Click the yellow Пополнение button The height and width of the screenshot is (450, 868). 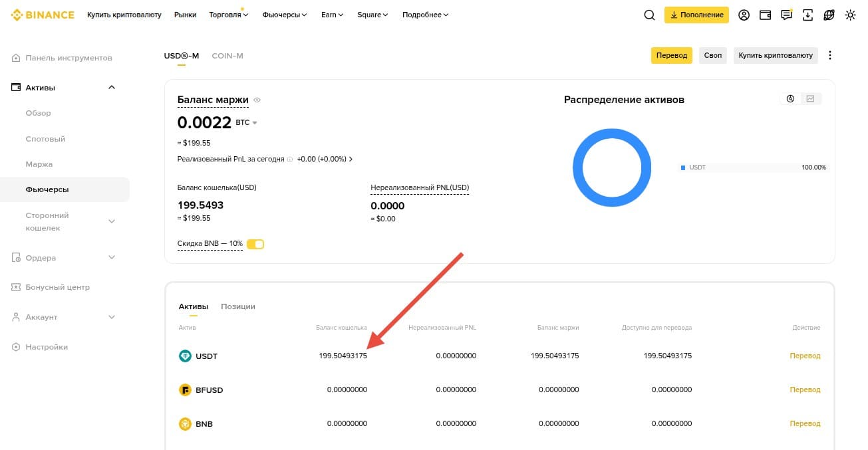696,15
